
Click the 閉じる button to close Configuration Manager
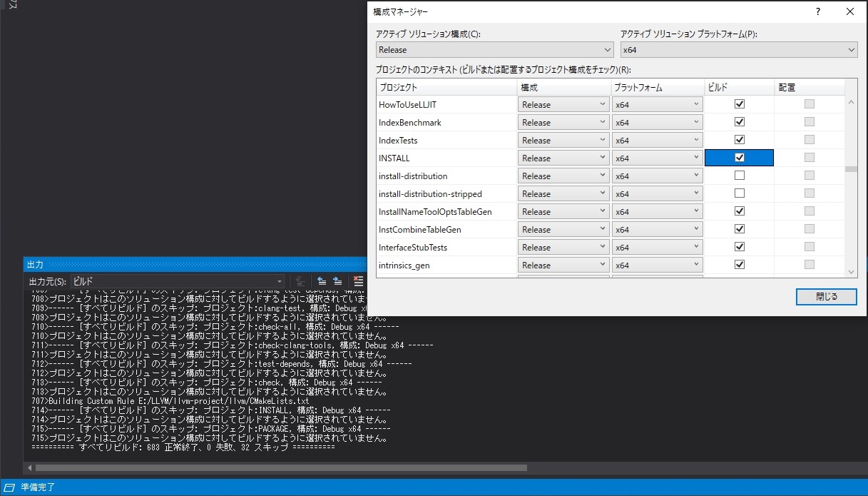point(826,296)
